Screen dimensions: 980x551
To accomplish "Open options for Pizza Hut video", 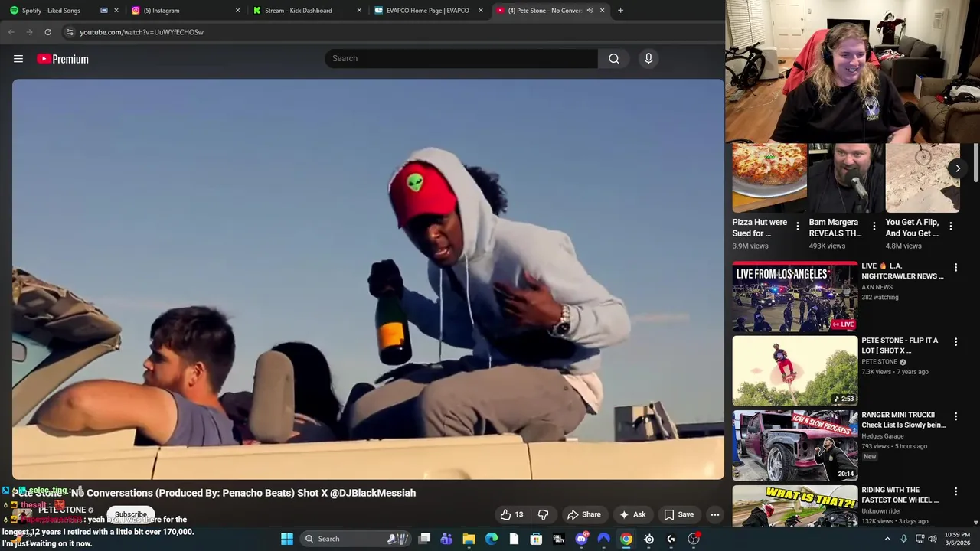I will click(x=797, y=227).
